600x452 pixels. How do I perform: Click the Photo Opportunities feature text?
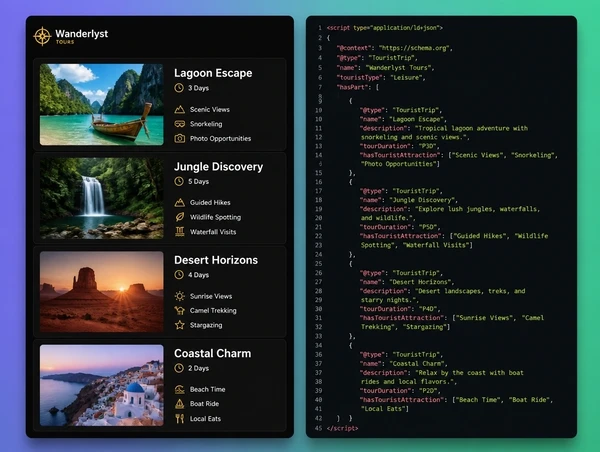point(220,139)
